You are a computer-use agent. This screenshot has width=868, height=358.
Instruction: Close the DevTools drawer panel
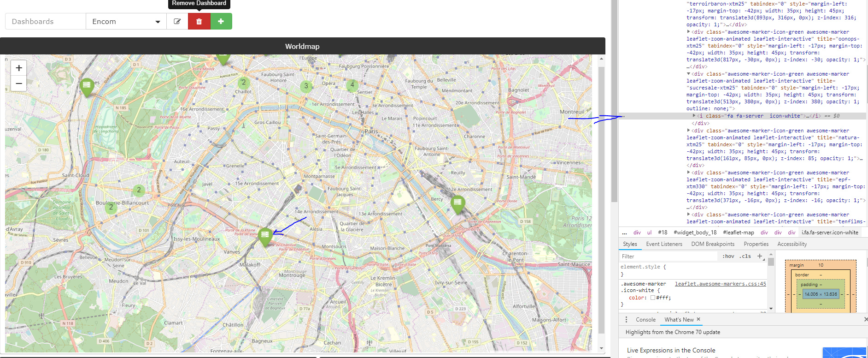865,319
